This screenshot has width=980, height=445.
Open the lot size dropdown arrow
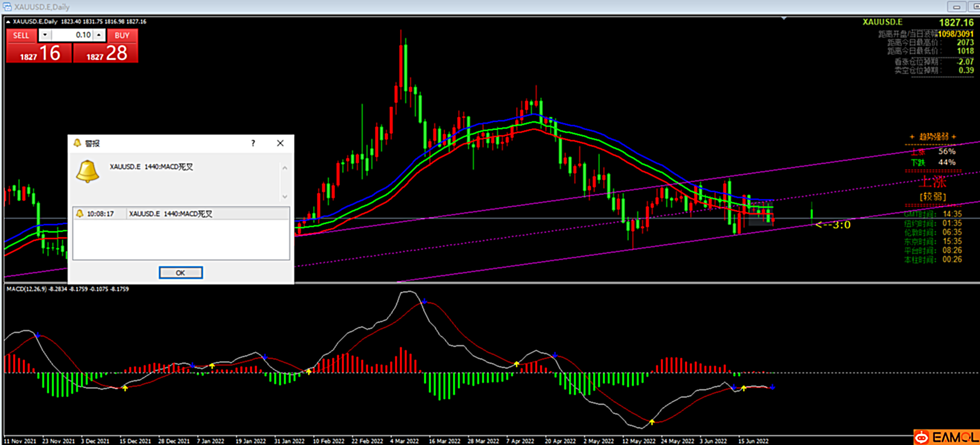click(x=45, y=36)
